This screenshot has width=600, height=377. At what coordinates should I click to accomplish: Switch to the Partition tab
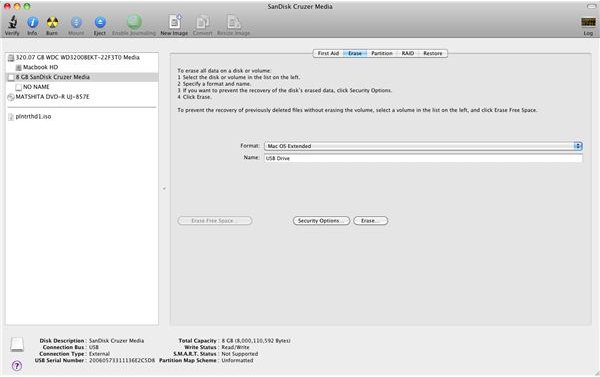(382, 54)
